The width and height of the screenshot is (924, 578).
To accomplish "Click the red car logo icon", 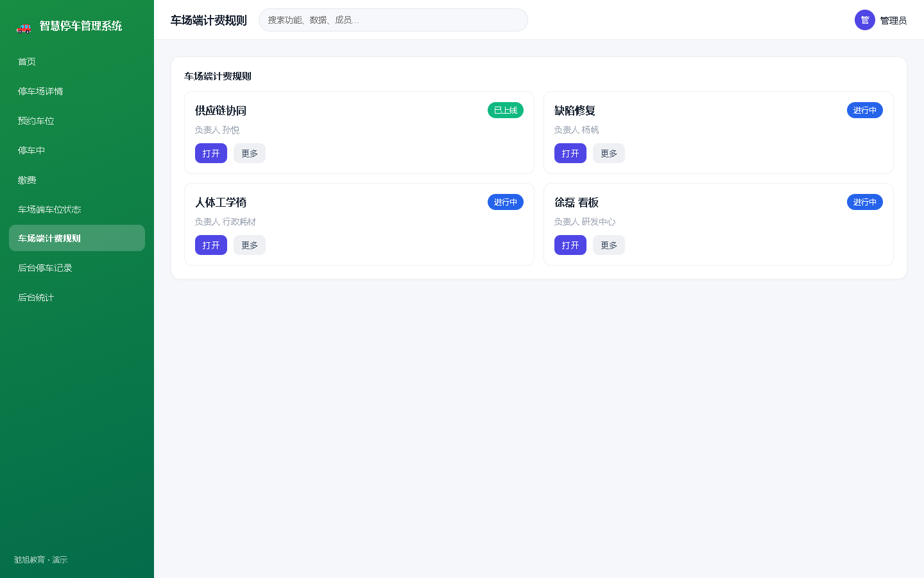I will pyautogui.click(x=24, y=27).
